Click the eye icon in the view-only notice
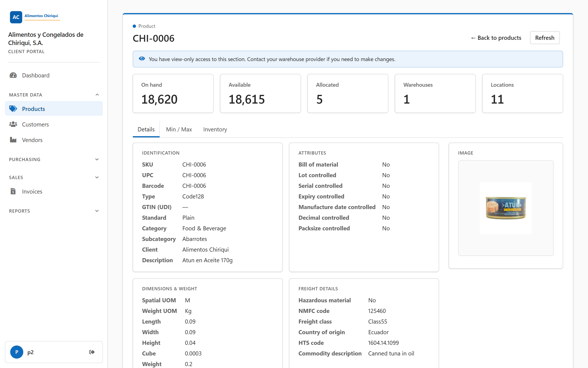588x368 pixels. coord(142,59)
